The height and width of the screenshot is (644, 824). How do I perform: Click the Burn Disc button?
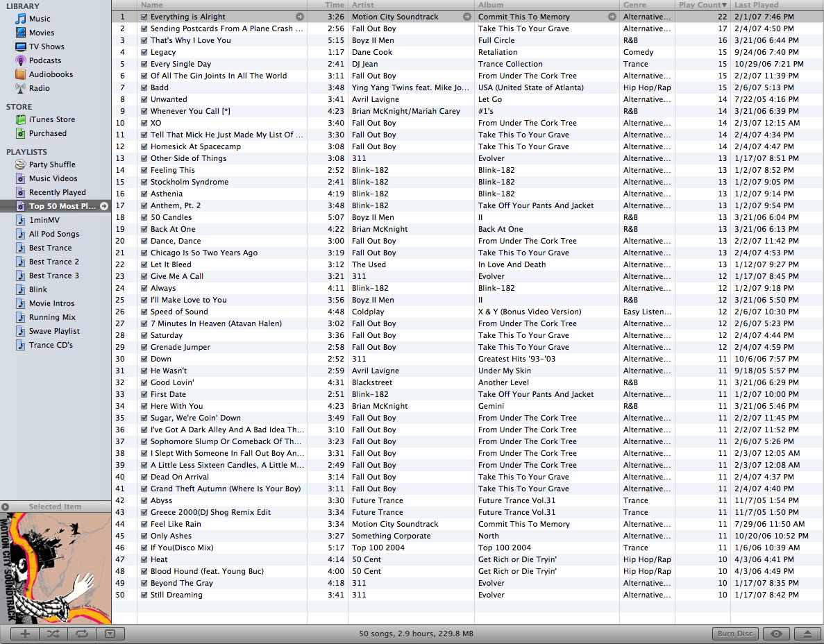pyautogui.click(x=735, y=634)
